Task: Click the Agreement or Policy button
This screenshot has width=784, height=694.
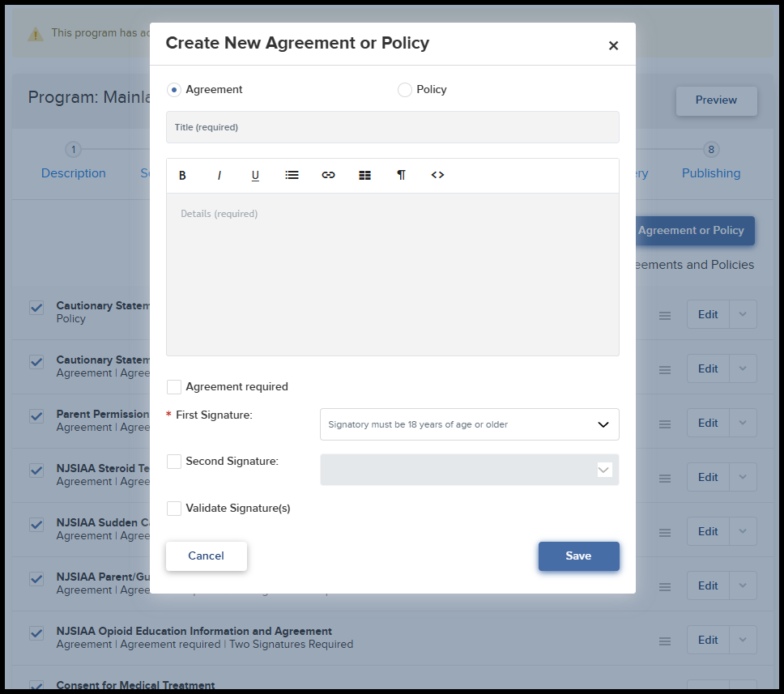Action: pos(695,231)
